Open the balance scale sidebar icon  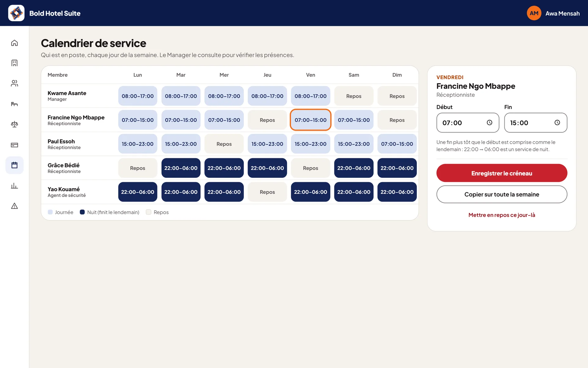[x=14, y=124]
